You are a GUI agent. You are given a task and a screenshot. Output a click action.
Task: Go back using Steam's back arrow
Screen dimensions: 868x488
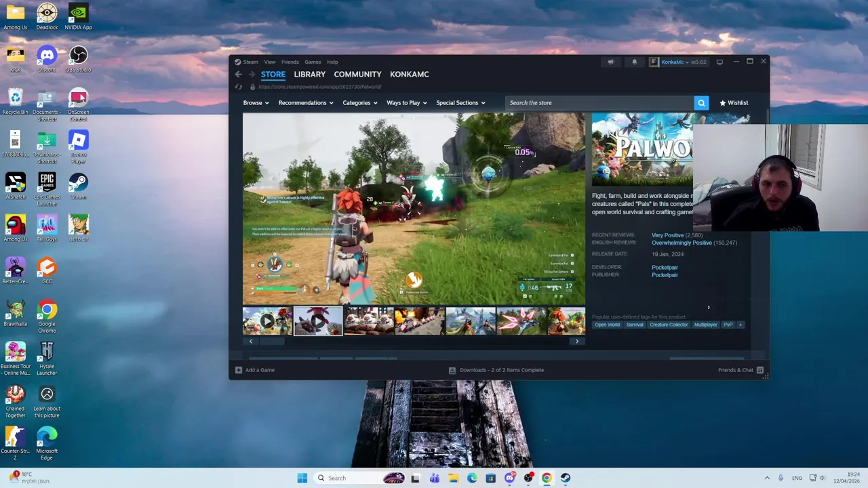click(x=238, y=75)
